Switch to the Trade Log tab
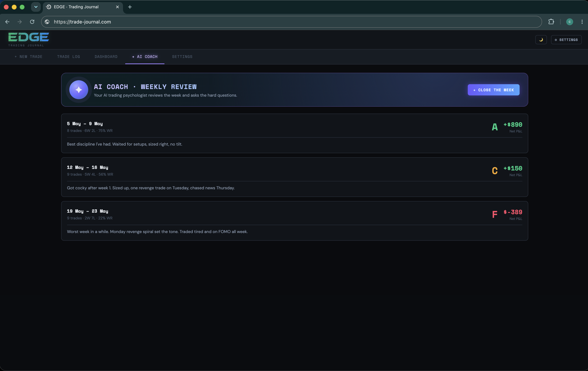This screenshot has height=371, width=588. (x=69, y=57)
